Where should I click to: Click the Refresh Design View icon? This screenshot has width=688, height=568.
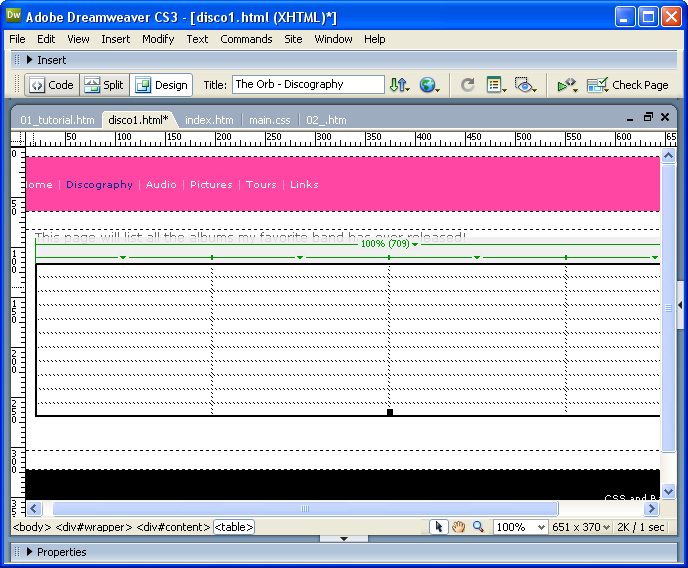point(467,85)
